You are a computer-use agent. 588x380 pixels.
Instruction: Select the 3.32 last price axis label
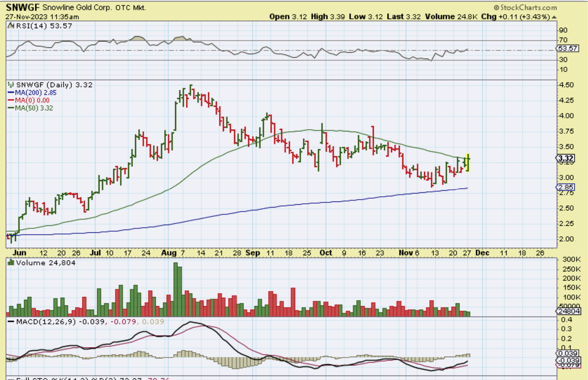[x=566, y=158]
